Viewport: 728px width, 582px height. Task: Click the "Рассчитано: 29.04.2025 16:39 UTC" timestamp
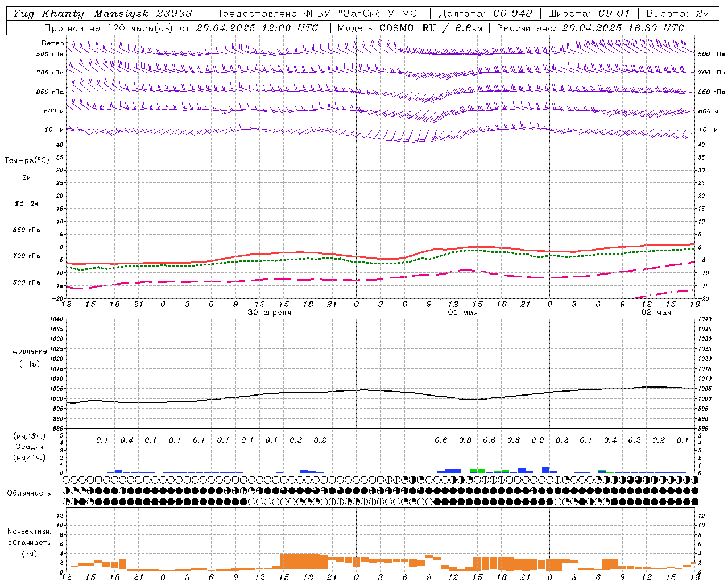pos(590,28)
